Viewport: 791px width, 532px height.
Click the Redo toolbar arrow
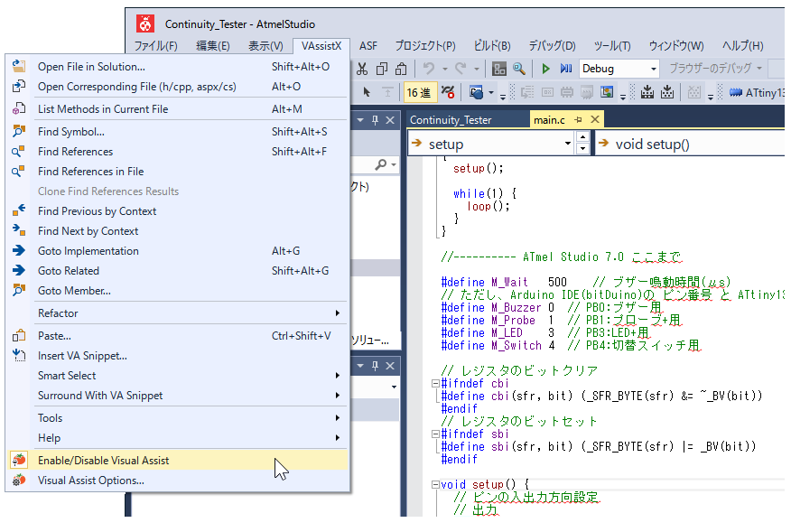[461, 68]
